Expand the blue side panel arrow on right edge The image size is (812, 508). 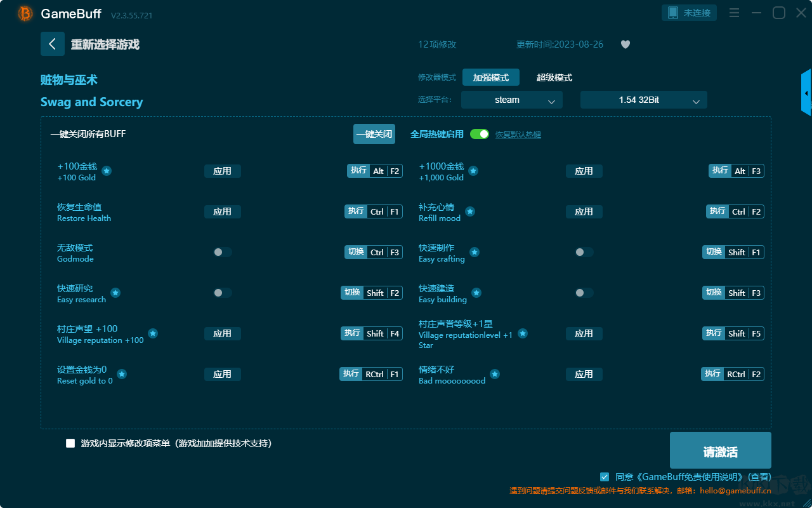(806, 93)
